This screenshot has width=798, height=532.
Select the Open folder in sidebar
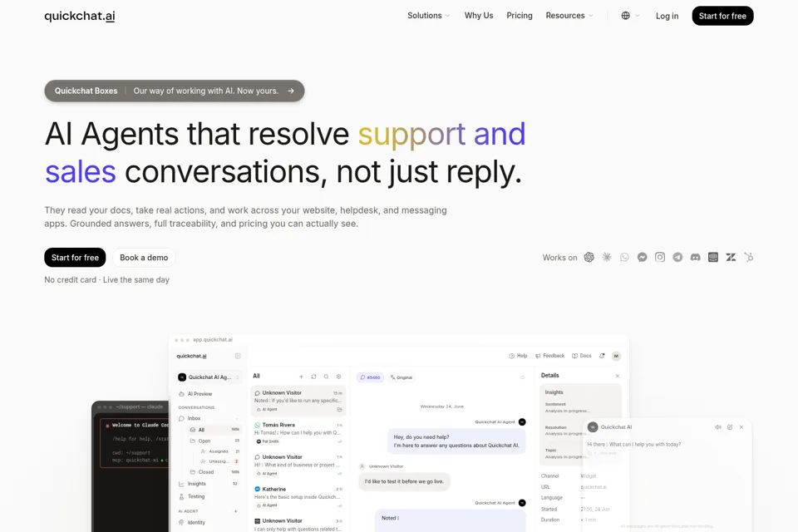pyautogui.click(x=214, y=441)
